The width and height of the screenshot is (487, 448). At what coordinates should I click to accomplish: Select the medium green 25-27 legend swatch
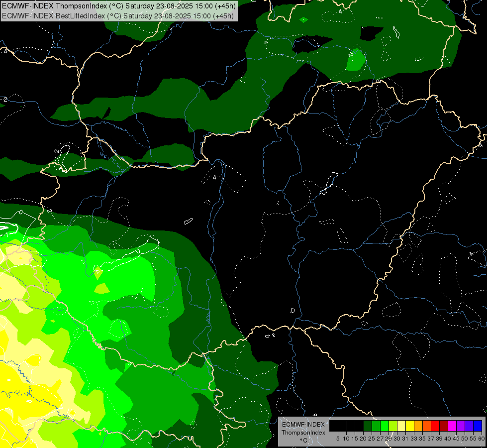click(x=376, y=426)
